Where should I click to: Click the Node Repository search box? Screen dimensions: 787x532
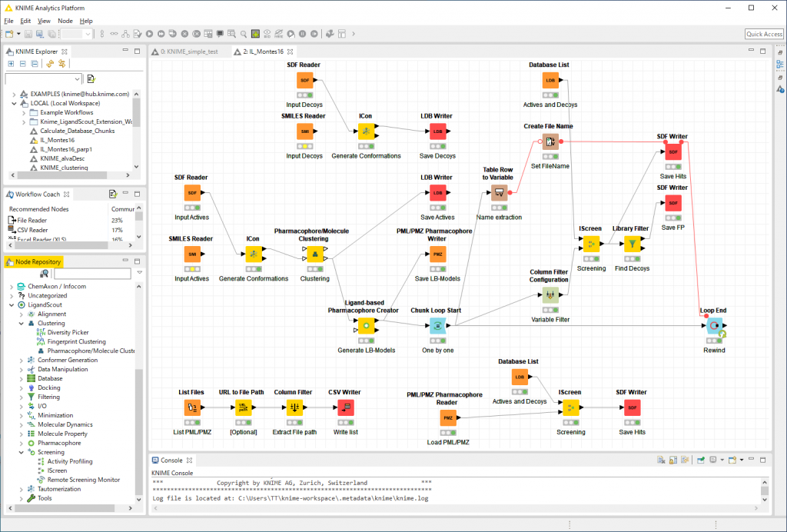click(x=92, y=274)
